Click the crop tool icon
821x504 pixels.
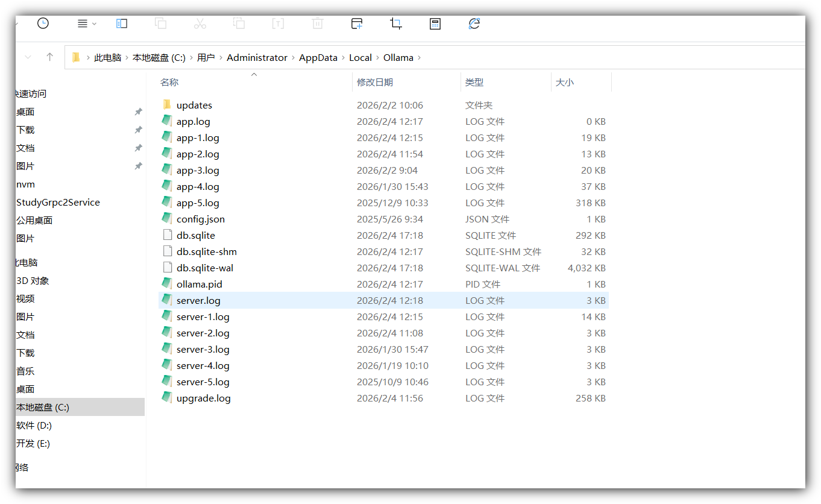coord(396,24)
